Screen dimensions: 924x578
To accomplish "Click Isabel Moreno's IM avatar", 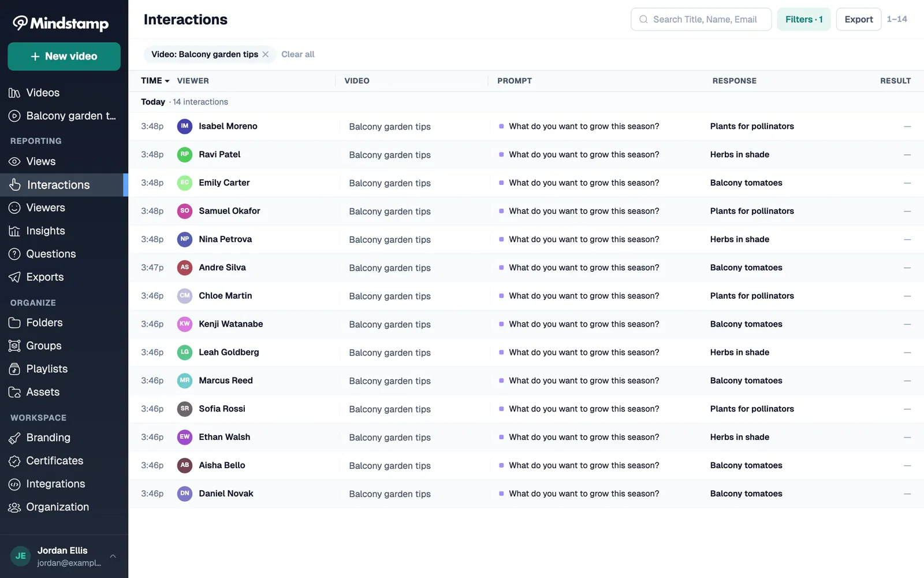I will click(185, 126).
